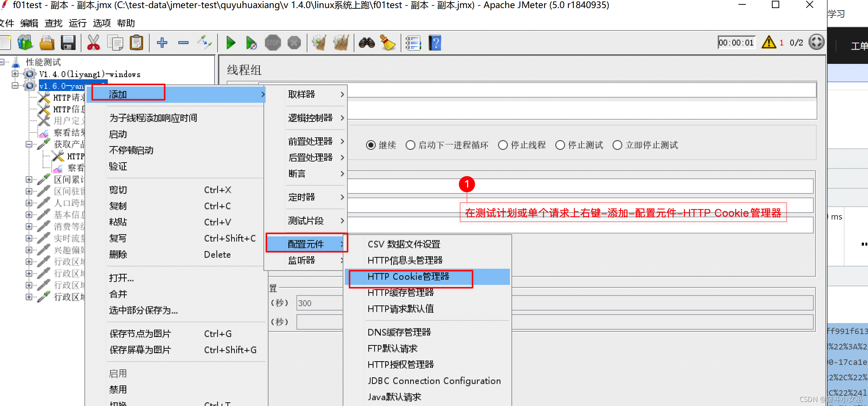Open the Templates icon in toolbar
This screenshot has width=868, height=406.
(x=25, y=43)
